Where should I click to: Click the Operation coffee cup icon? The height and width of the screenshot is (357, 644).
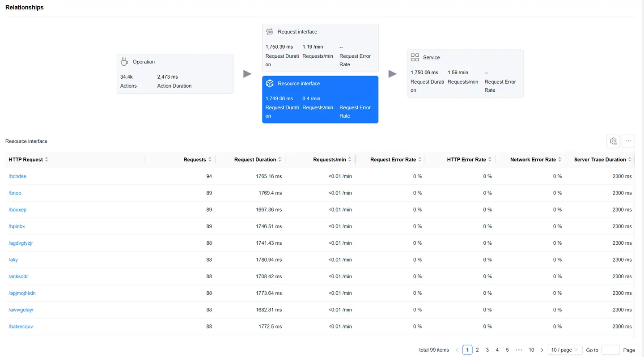125,62
